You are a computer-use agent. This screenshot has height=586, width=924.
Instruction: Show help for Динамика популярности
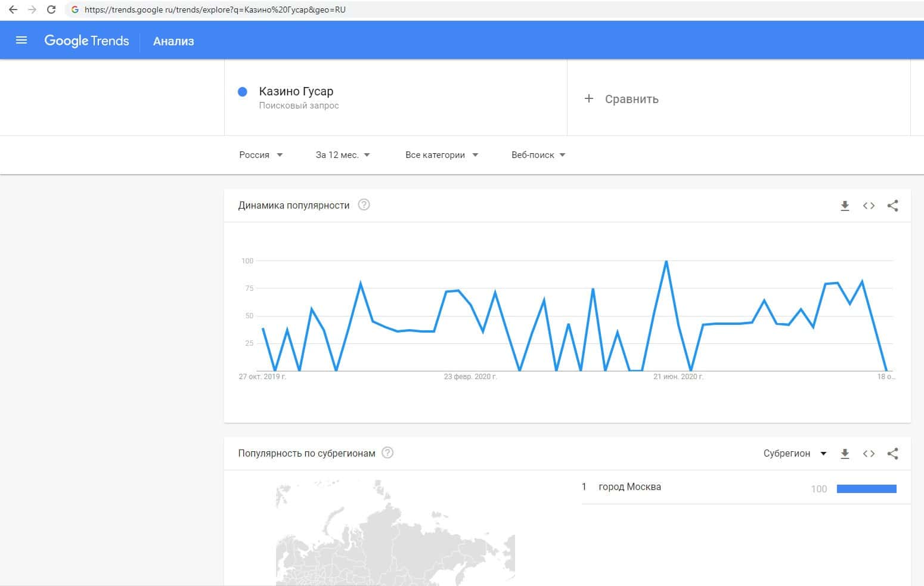(x=364, y=205)
